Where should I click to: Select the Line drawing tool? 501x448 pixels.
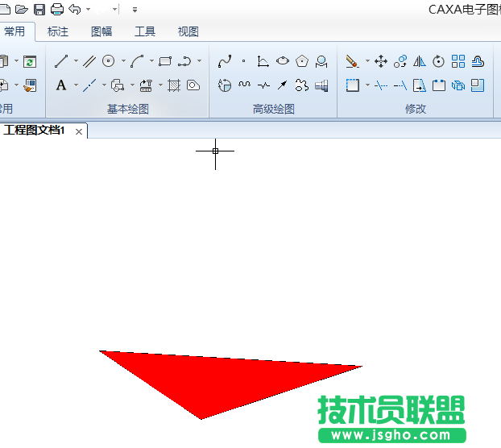[x=61, y=61]
